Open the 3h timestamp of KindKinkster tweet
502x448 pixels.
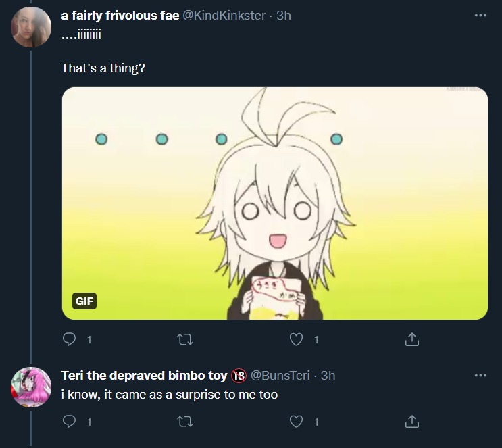[284, 16]
